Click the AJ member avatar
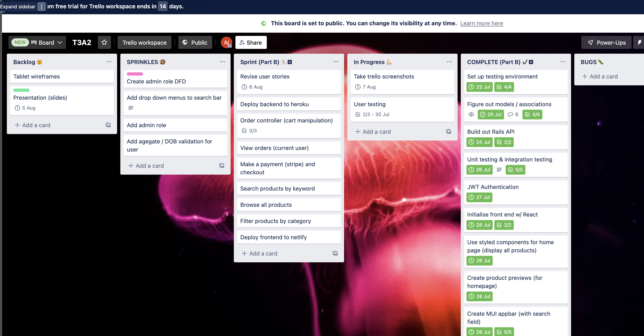The width and height of the screenshot is (644, 336). [226, 42]
